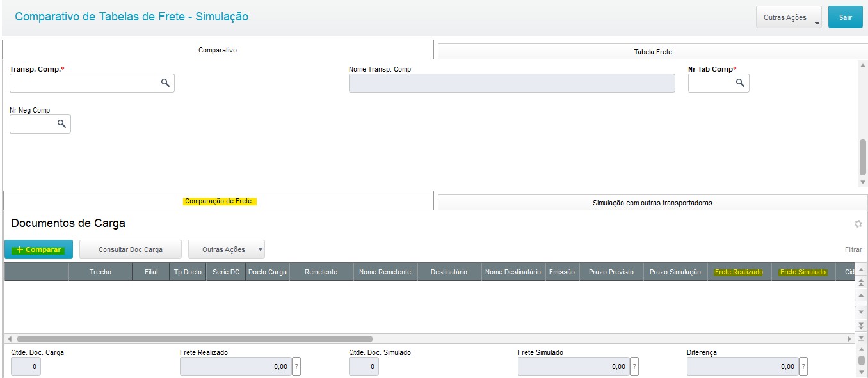This screenshot has height=378, width=868.
Task: Click the Filtrar link
Action: tap(853, 249)
